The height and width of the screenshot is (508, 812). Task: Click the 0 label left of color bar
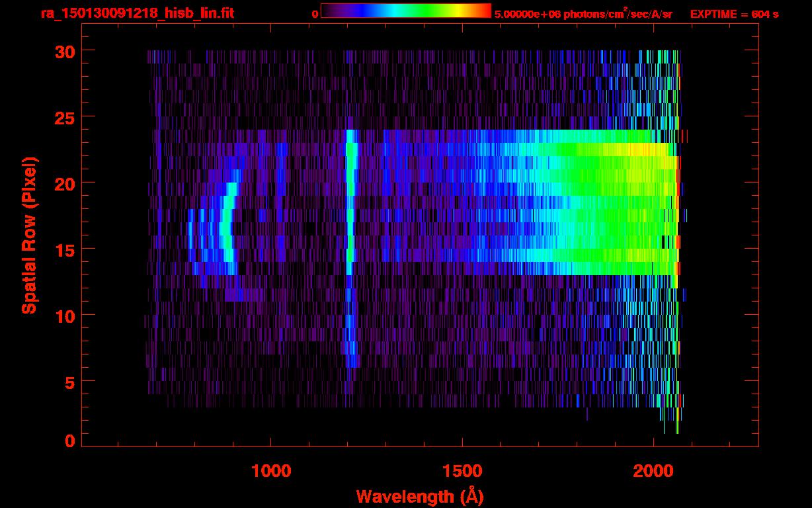tap(315, 14)
